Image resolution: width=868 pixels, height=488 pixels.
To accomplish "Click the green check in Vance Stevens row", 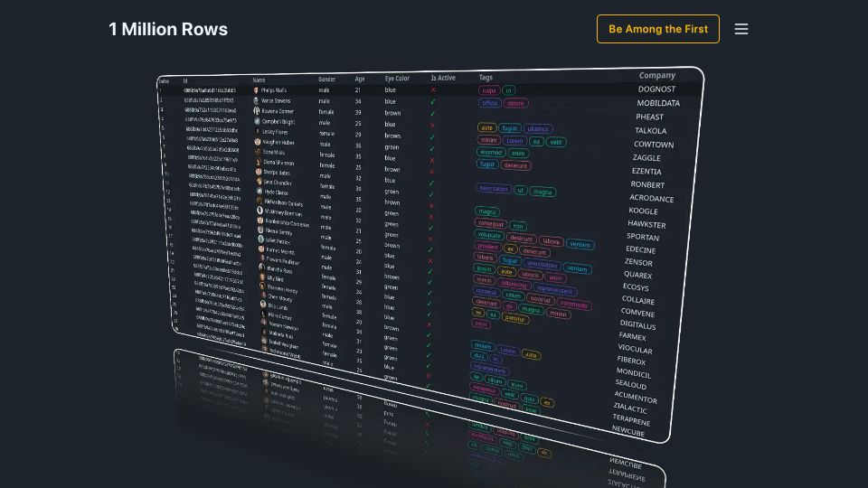I will [x=433, y=102].
